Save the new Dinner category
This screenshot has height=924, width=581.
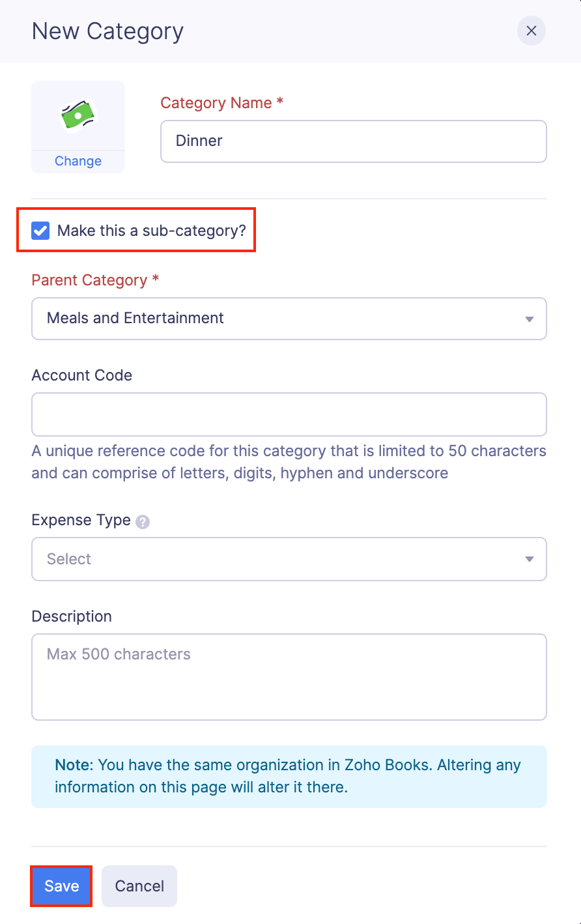point(61,886)
